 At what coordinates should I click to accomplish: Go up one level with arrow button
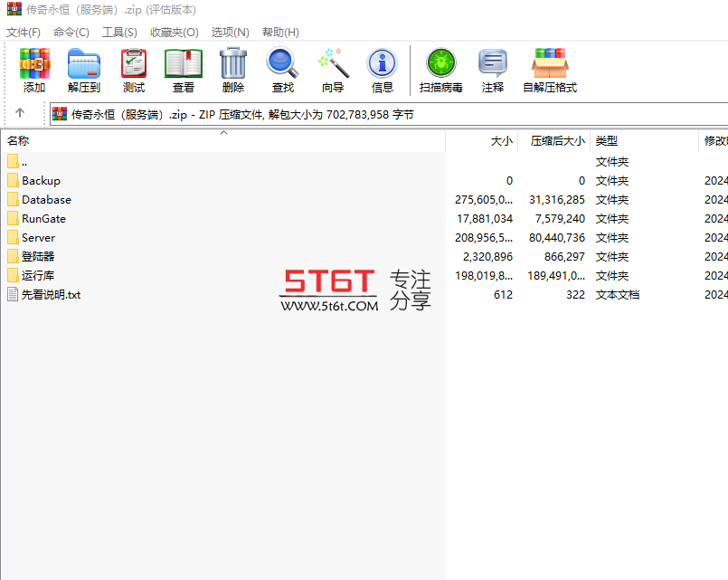[x=20, y=113]
